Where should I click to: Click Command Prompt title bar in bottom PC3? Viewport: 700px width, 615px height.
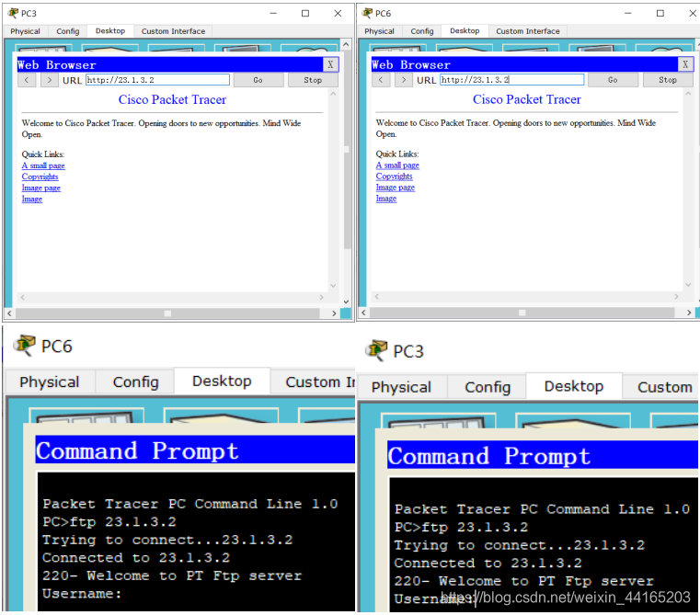pos(543,455)
